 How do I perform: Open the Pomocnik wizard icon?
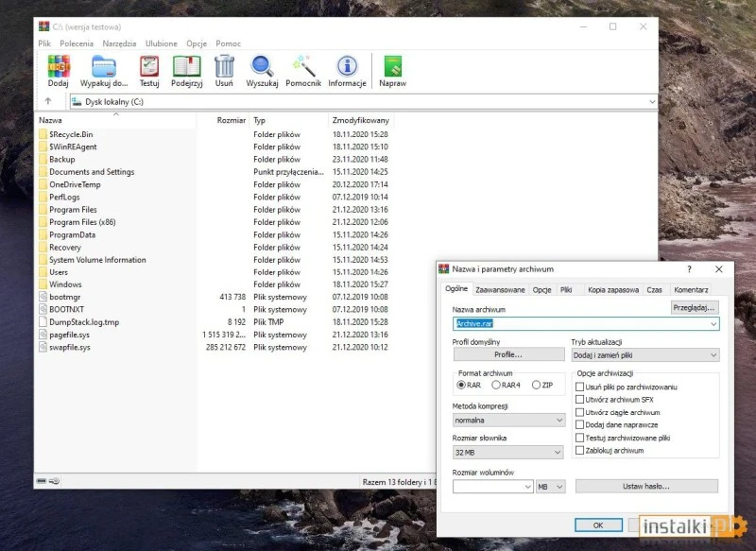[x=303, y=68]
